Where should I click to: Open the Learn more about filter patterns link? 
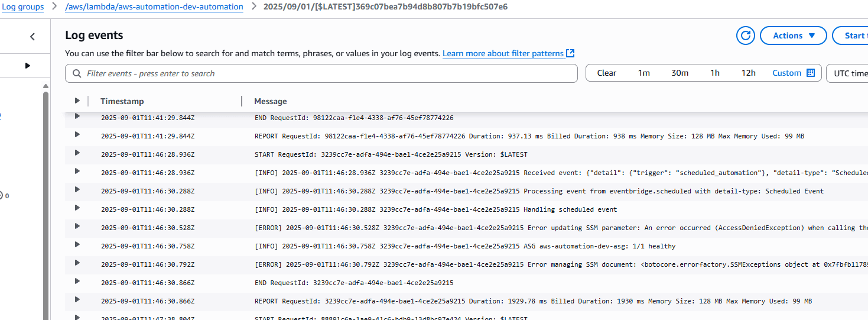(503, 53)
